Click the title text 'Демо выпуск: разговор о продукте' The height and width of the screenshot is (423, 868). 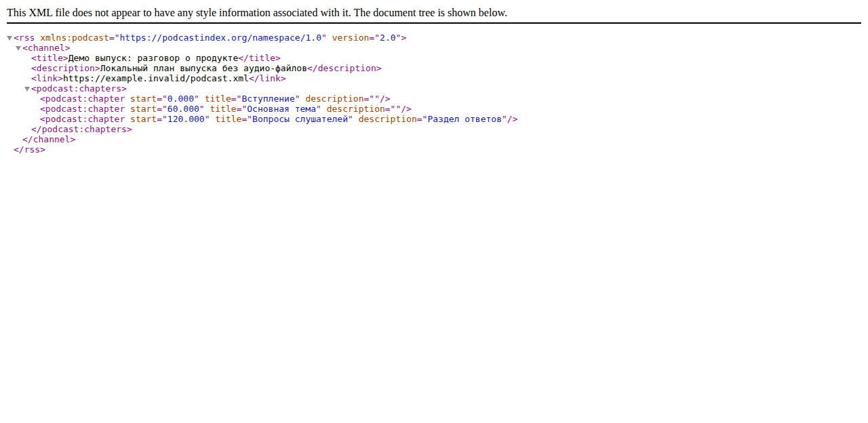153,58
